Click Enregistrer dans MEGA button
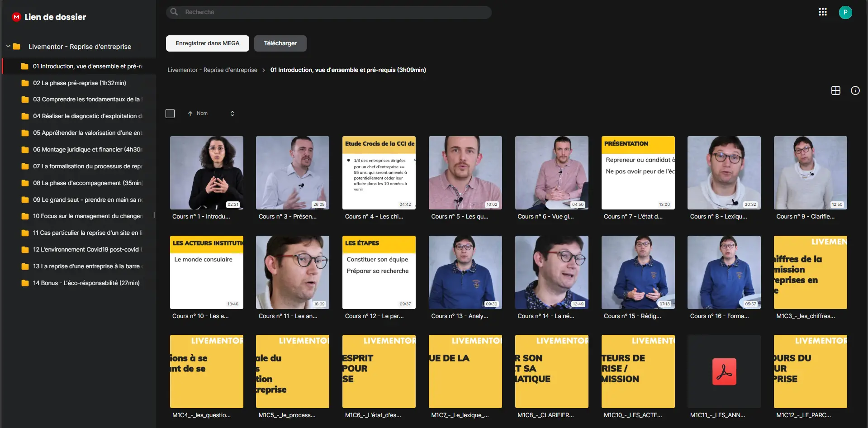Image resolution: width=868 pixels, height=428 pixels. click(x=208, y=43)
